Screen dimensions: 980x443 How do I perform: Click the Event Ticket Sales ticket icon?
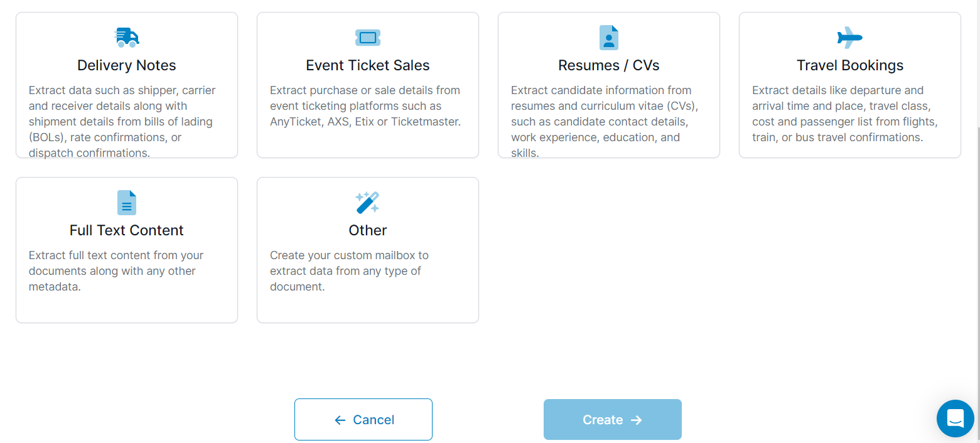367,37
